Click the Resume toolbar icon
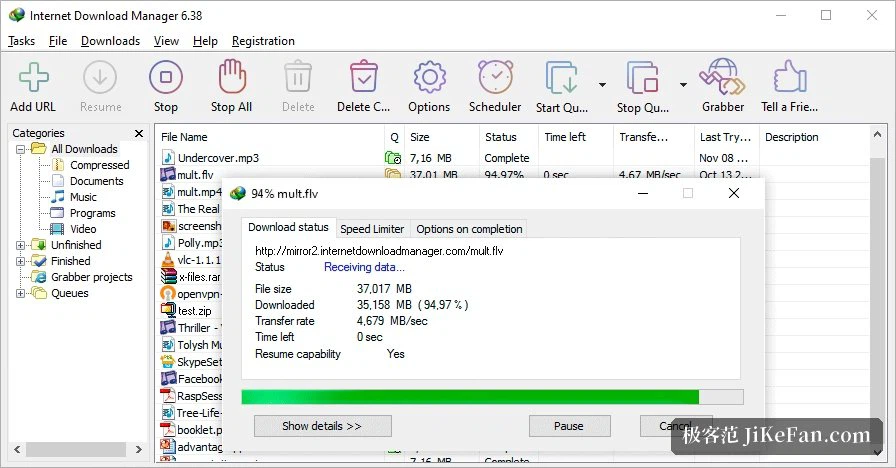Viewport: 896px width, 468px height. 100,77
